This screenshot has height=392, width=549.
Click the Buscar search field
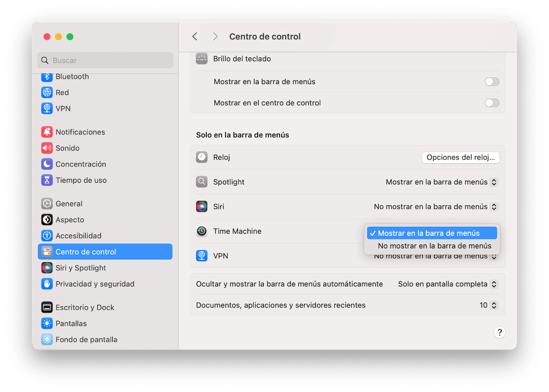[x=105, y=61]
